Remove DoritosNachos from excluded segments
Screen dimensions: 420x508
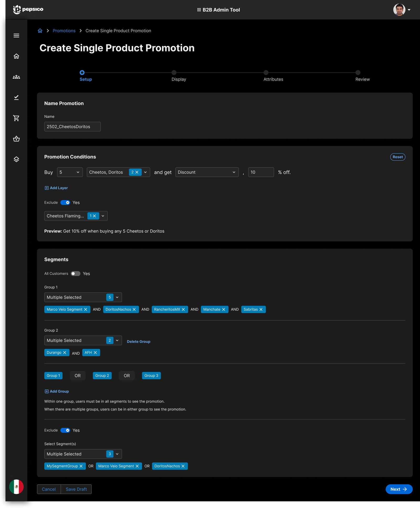(183, 466)
